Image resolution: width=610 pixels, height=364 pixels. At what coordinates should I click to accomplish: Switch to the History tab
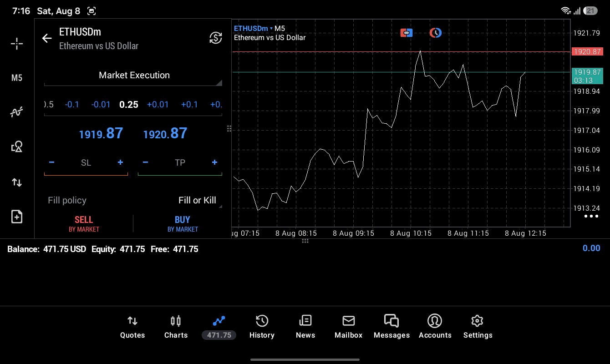(262, 327)
